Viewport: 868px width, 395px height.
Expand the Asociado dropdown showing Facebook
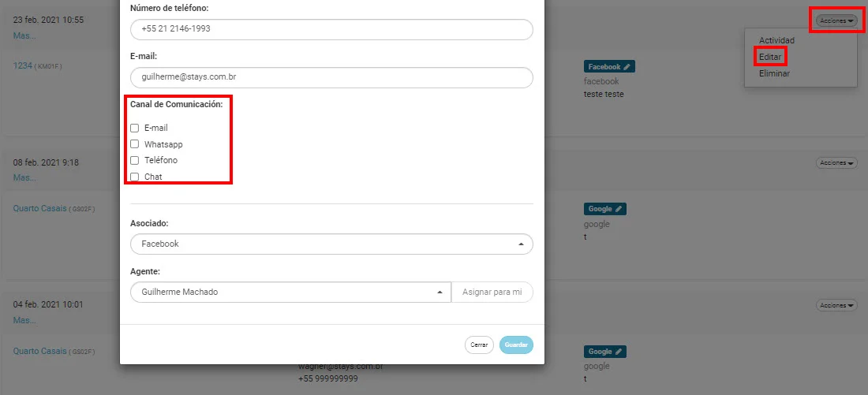coord(331,244)
